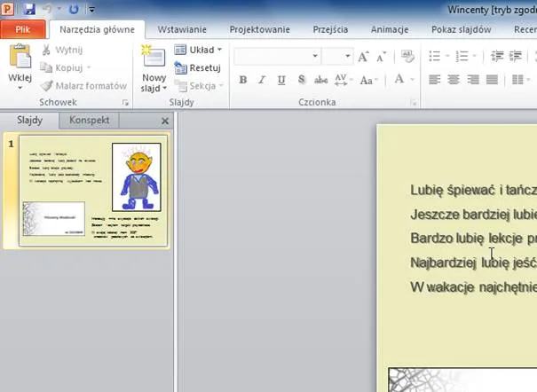Click the Redo (repeat) arrow icon

[74, 9]
